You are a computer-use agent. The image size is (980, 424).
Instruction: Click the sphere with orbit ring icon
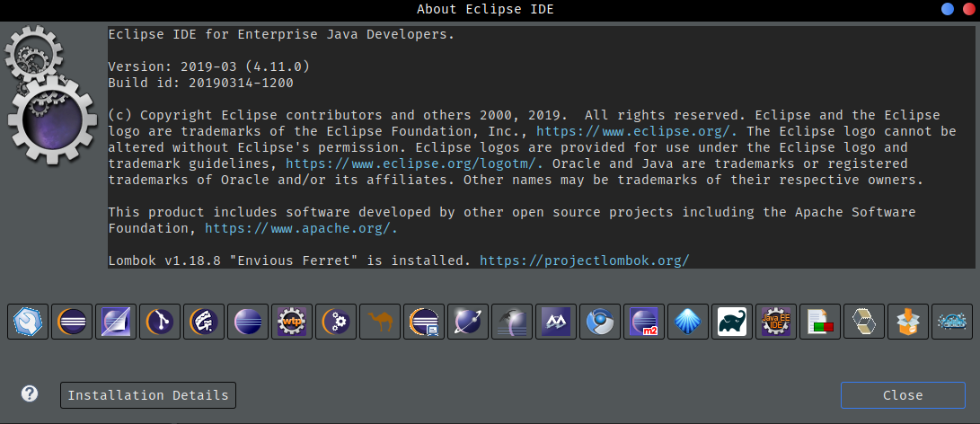click(468, 322)
